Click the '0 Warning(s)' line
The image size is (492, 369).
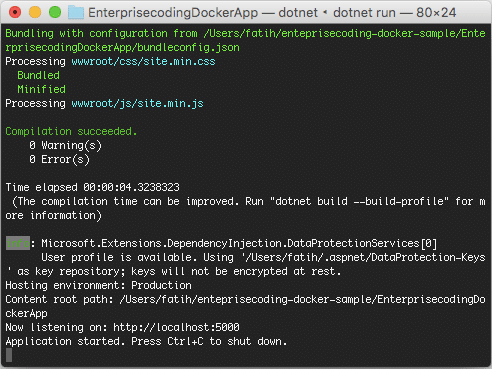[65, 146]
